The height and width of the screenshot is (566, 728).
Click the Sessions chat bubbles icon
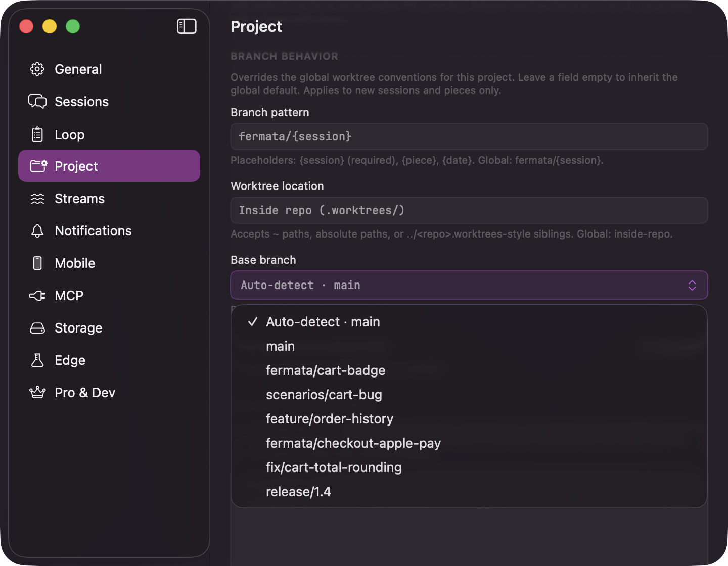coord(37,102)
